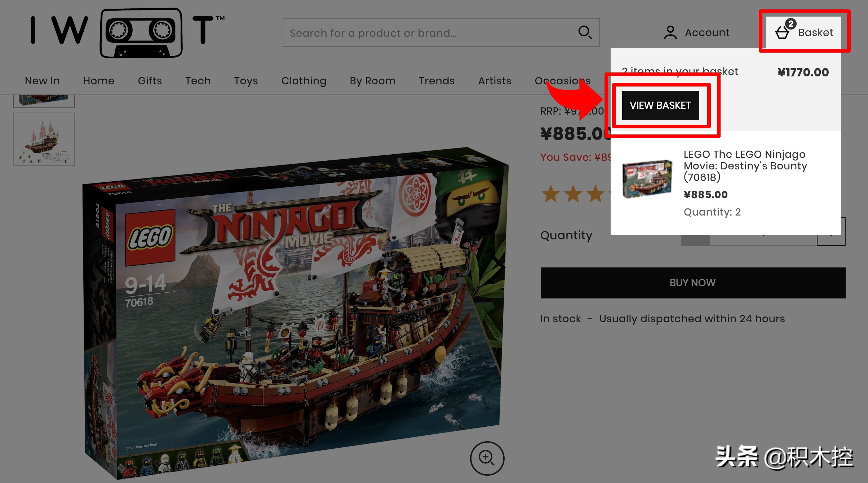Open the New In menu

point(42,81)
